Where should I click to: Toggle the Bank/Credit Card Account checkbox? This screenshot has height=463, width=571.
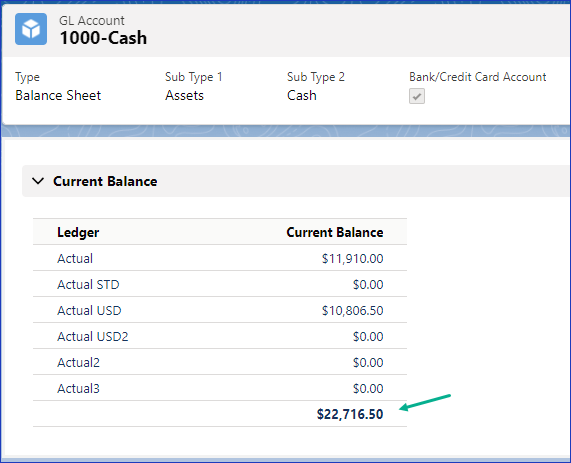click(x=417, y=96)
